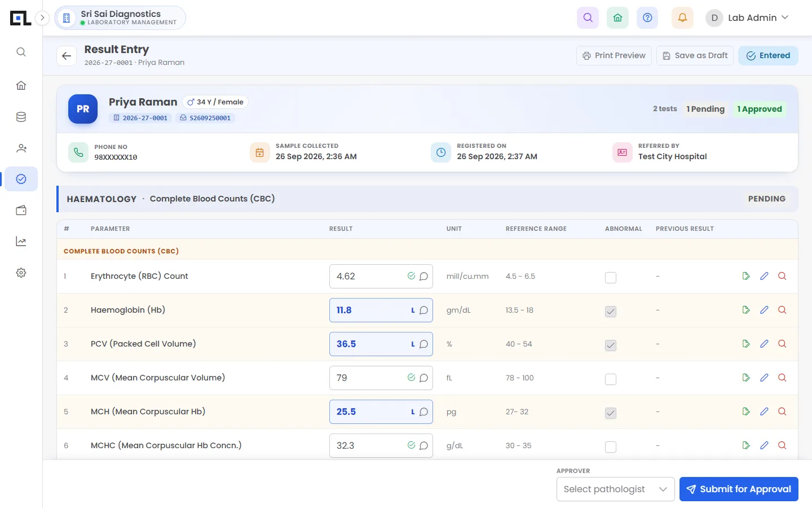The width and height of the screenshot is (812, 508).
Task: Add comment on PCV result
Action: click(423, 344)
